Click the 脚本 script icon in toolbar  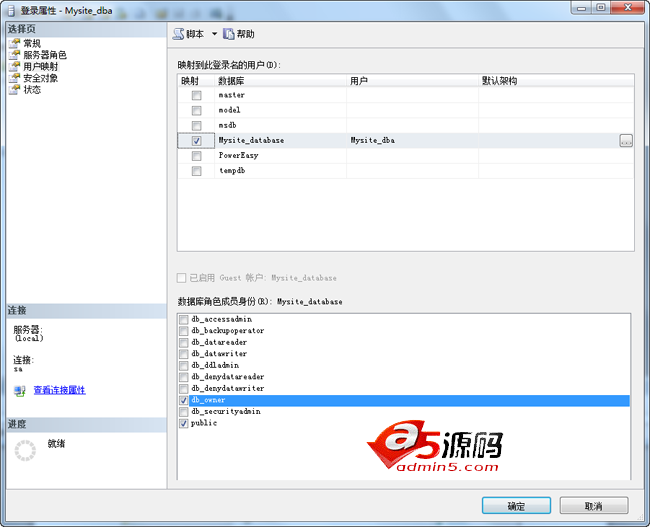178,34
